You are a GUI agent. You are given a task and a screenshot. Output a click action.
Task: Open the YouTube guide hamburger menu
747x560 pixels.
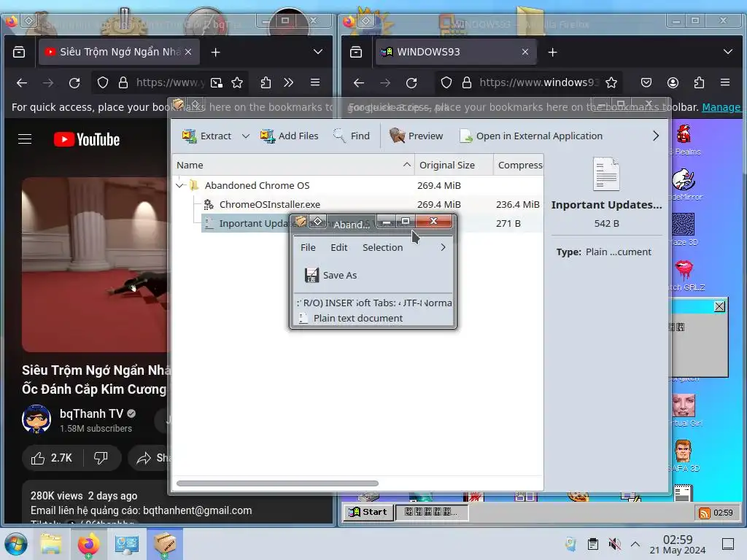tap(25, 139)
